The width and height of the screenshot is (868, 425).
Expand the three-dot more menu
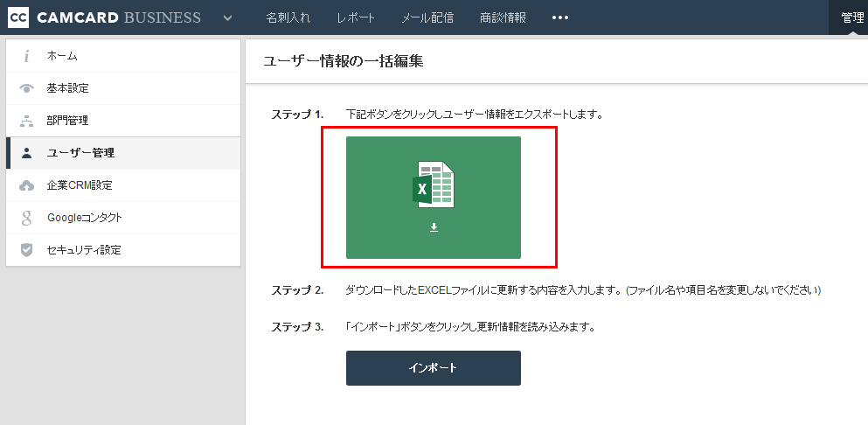click(x=560, y=17)
